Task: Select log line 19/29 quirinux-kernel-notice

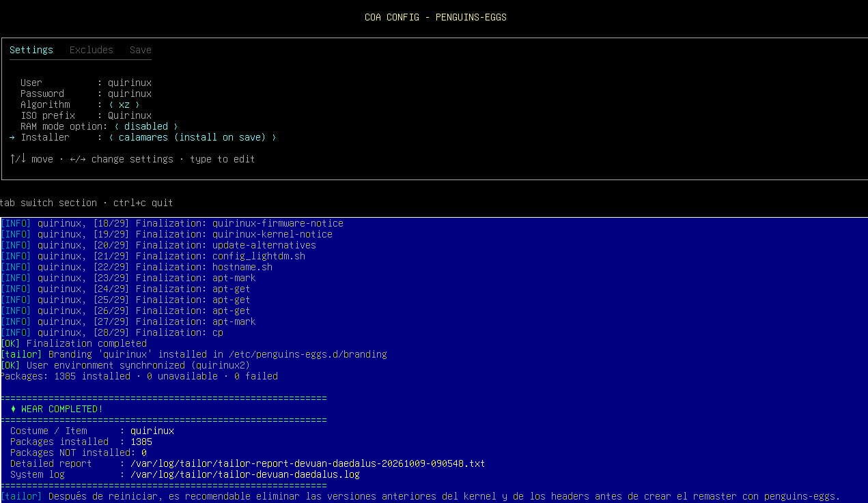Action: [167, 234]
